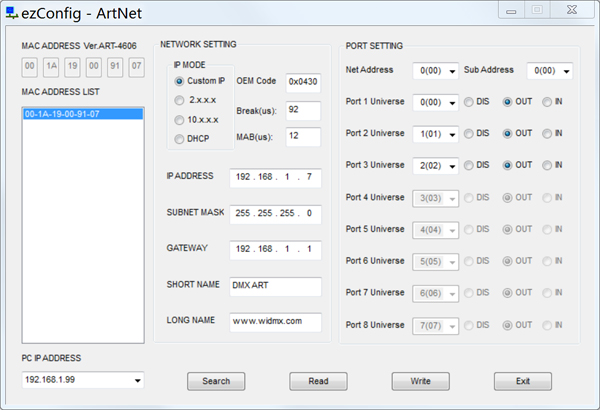The image size is (600, 410).
Task: Open the Port 2 Universe dropdown
Action: 435,134
